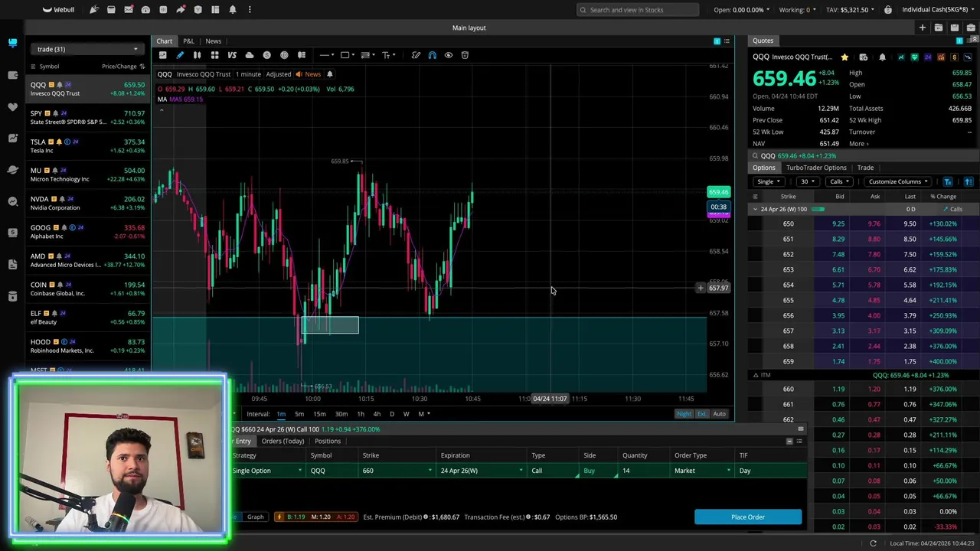980x551 pixels.
Task: Click the share arrow icon in top bar
Action: pyautogui.click(x=181, y=9)
